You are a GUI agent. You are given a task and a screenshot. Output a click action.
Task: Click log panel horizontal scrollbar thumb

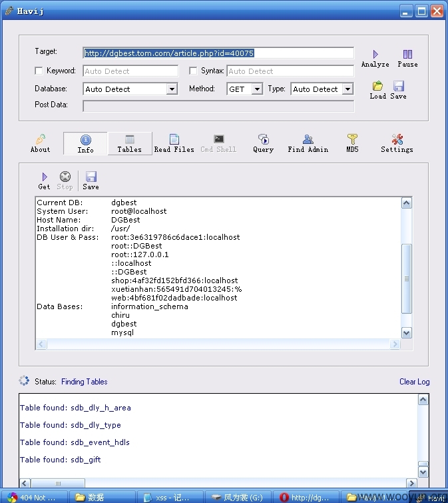pos(58,483)
